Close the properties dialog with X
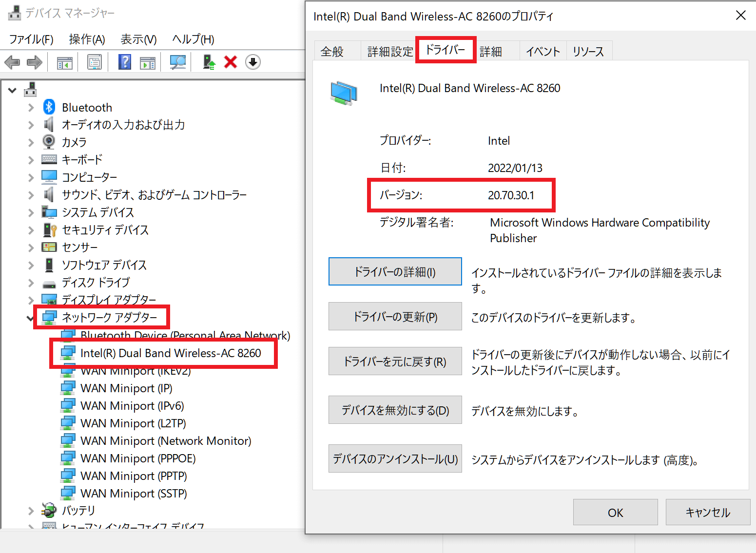 (740, 16)
